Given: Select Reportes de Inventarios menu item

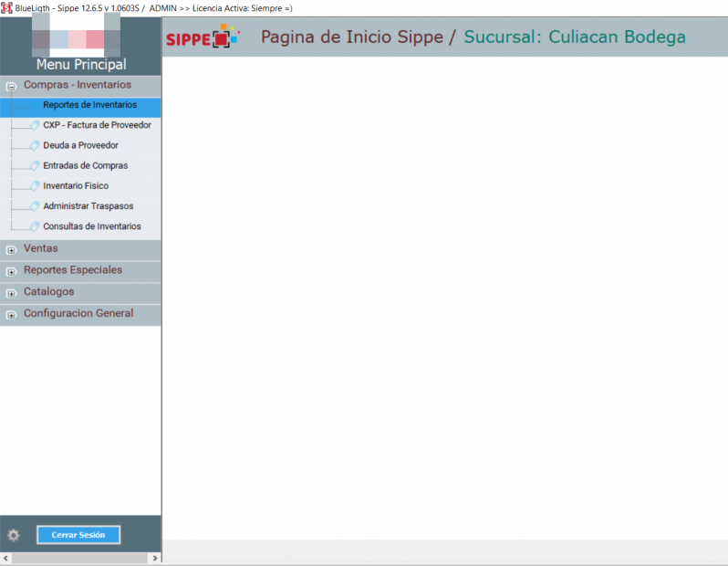Looking at the screenshot, I should 89,105.
